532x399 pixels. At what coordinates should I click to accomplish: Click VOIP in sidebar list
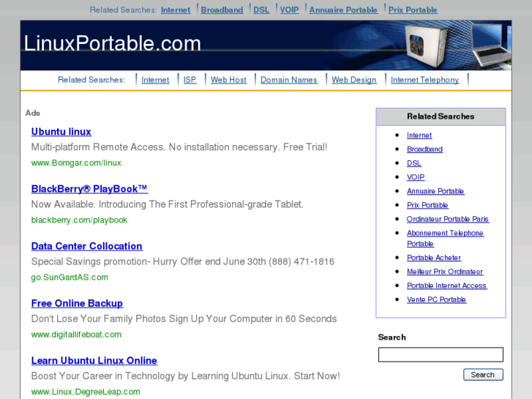(416, 177)
